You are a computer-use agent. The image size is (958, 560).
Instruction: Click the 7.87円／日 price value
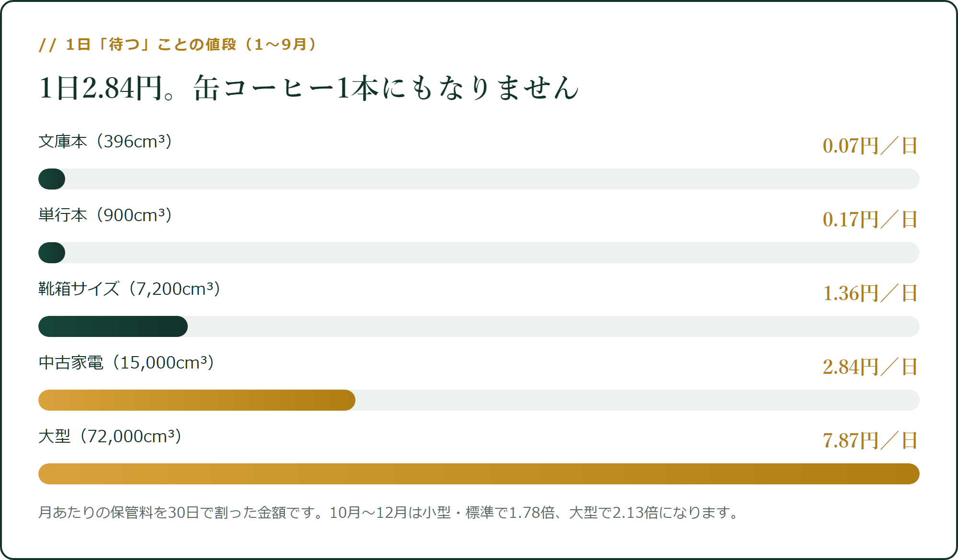pos(870,441)
